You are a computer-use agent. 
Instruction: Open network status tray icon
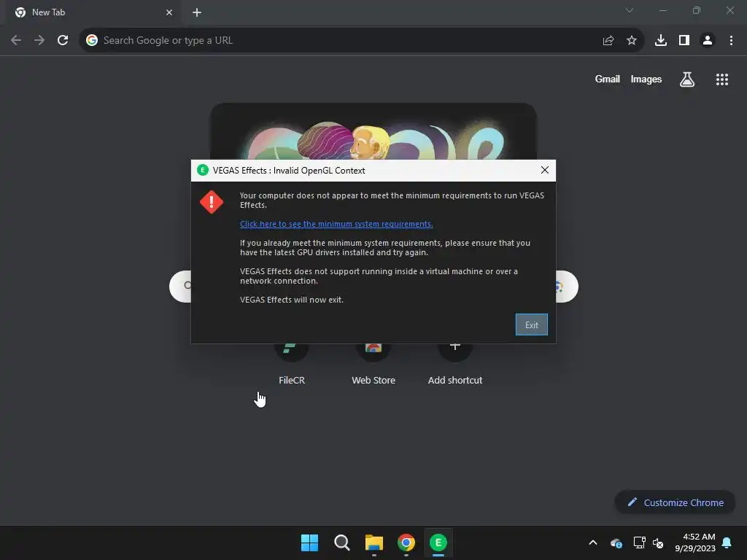point(639,542)
